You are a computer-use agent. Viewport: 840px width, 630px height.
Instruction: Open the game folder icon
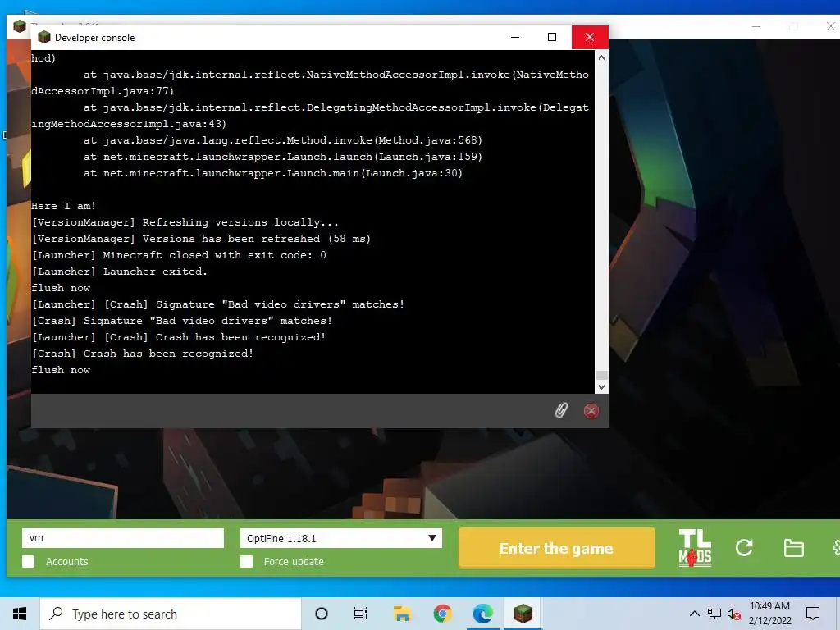(793, 548)
